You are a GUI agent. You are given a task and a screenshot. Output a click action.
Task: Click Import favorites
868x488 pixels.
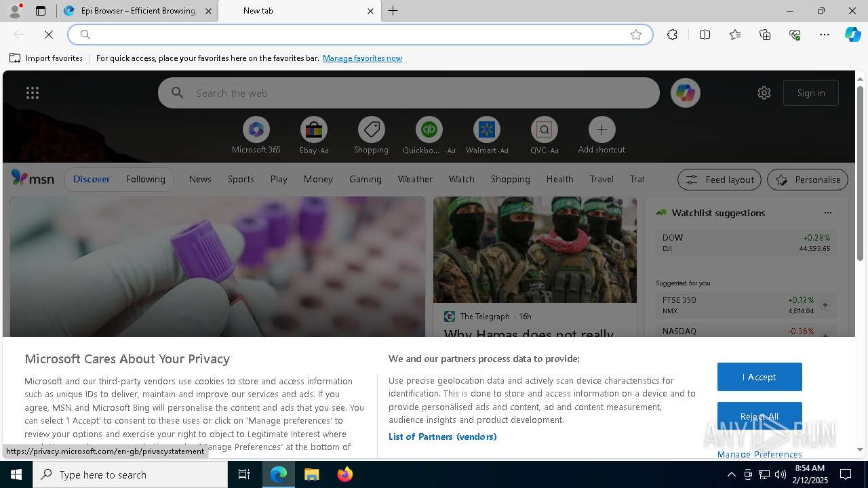tap(46, 58)
